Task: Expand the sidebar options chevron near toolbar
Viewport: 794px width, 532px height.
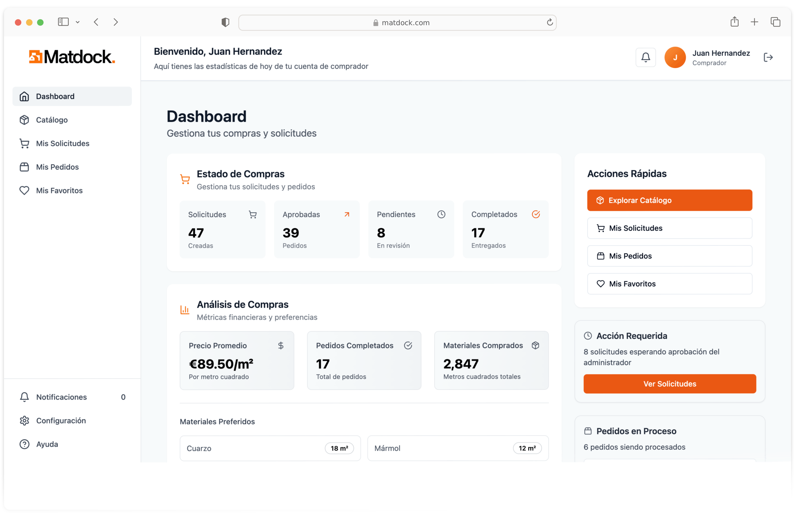Action: coord(78,22)
